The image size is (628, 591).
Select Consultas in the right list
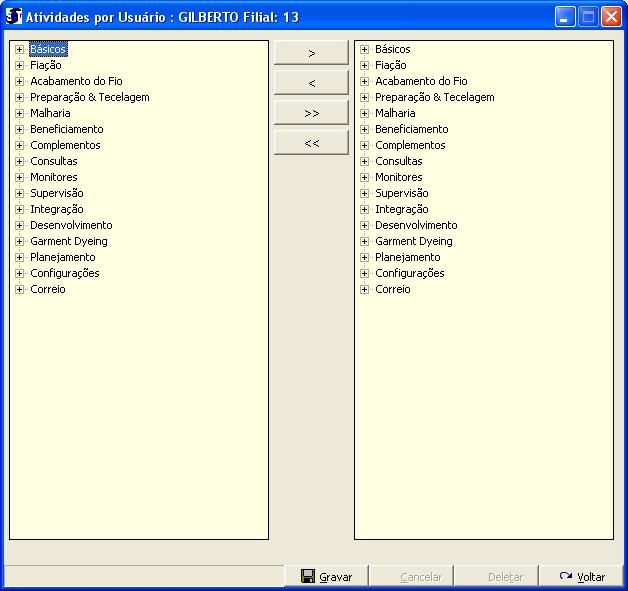pos(398,161)
